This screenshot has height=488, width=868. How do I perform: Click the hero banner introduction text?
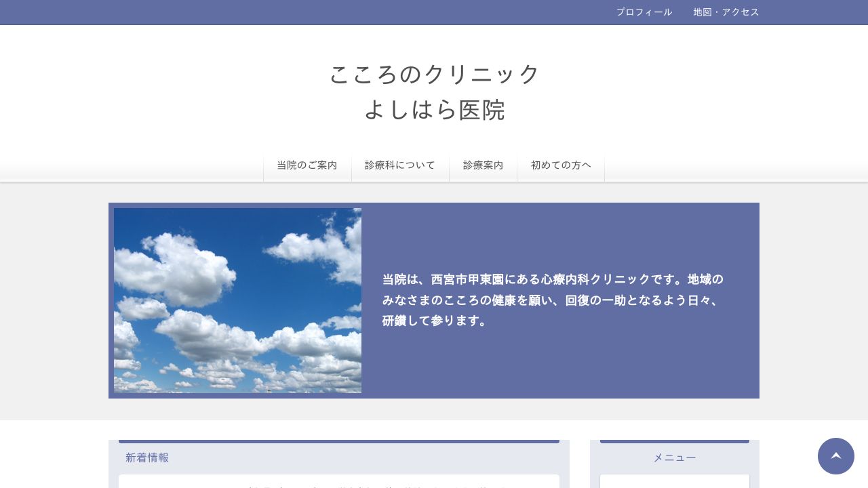[553, 300]
